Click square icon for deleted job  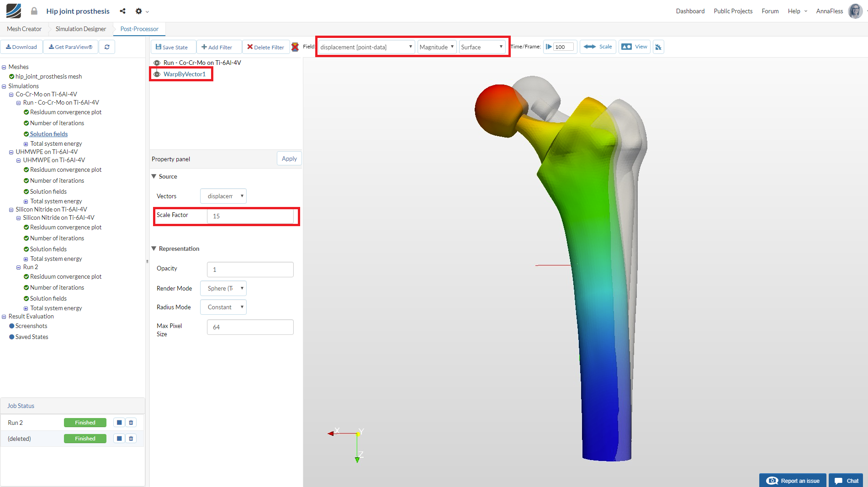coord(119,439)
